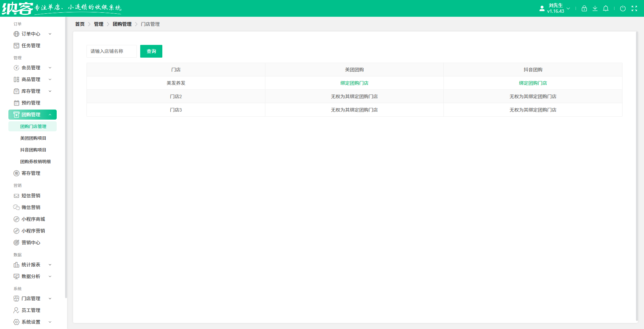Click the 门店管理 breadcrumb current page
The width and height of the screenshot is (644, 329).
click(150, 24)
